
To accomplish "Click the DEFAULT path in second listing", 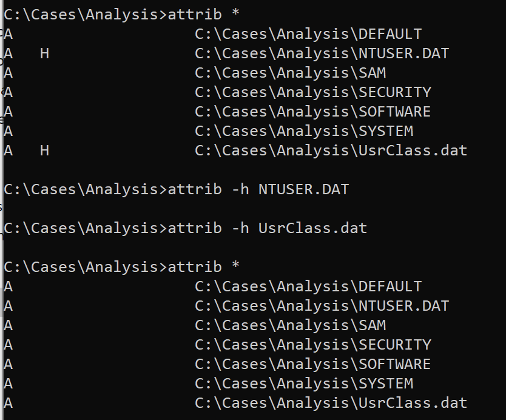I will 308,286.
